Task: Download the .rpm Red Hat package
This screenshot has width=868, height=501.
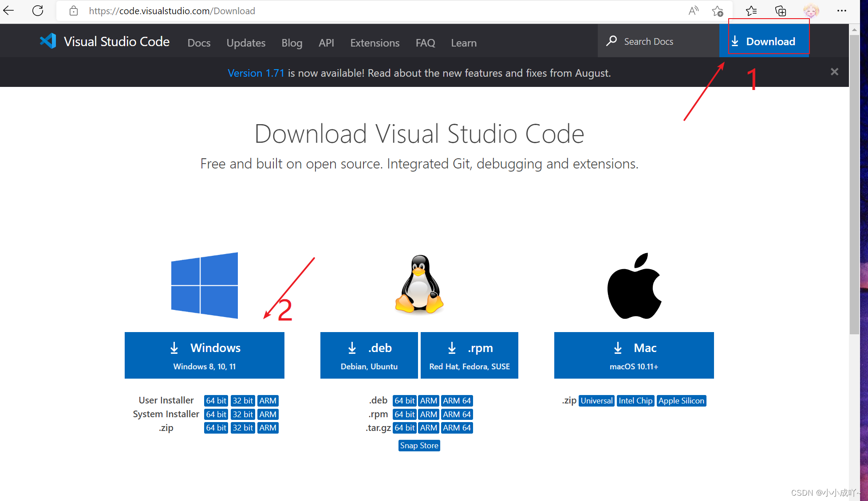Action: [470, 355]
